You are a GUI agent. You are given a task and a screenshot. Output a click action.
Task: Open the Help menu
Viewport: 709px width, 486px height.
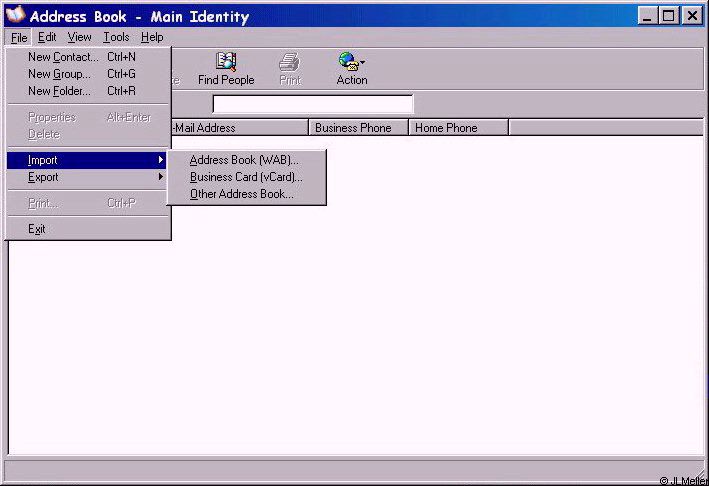pos(152,37)
